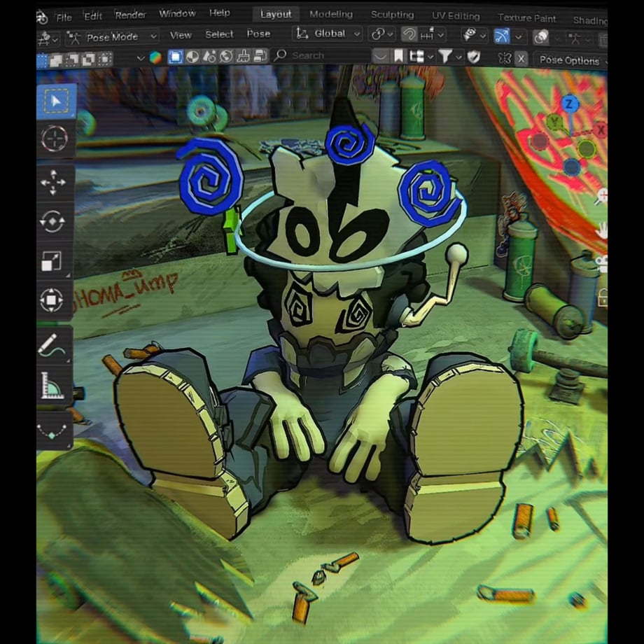Image resolution: width=644 pixels, height=644 pixels.
Task: Open the editor type dropdown
Action: 48,39
